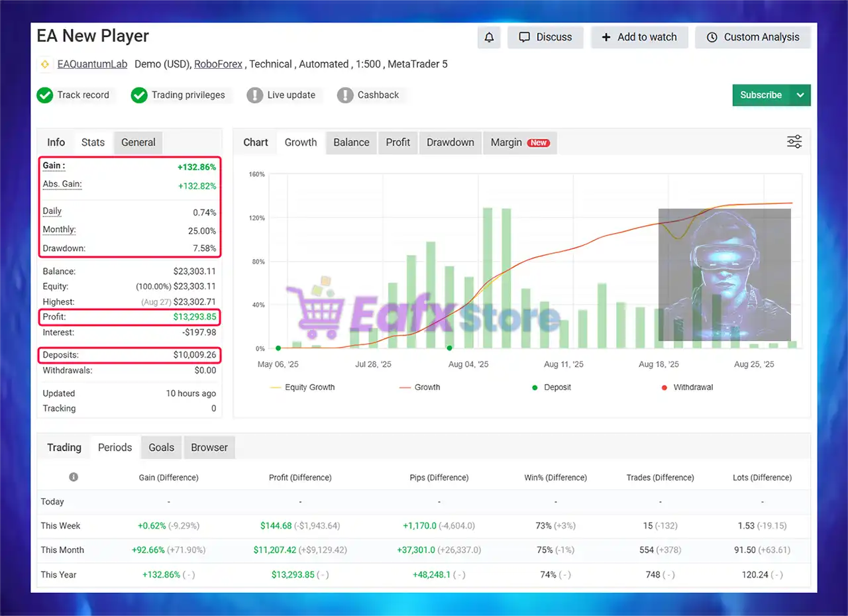Open the RoboForex broker link
Image resolution: width=848 pixels, height=616 pixels.
point(218,64)
